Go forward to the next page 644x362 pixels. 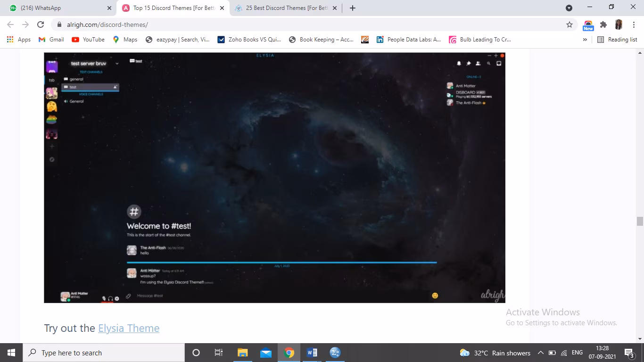click(x=25, y=25)
